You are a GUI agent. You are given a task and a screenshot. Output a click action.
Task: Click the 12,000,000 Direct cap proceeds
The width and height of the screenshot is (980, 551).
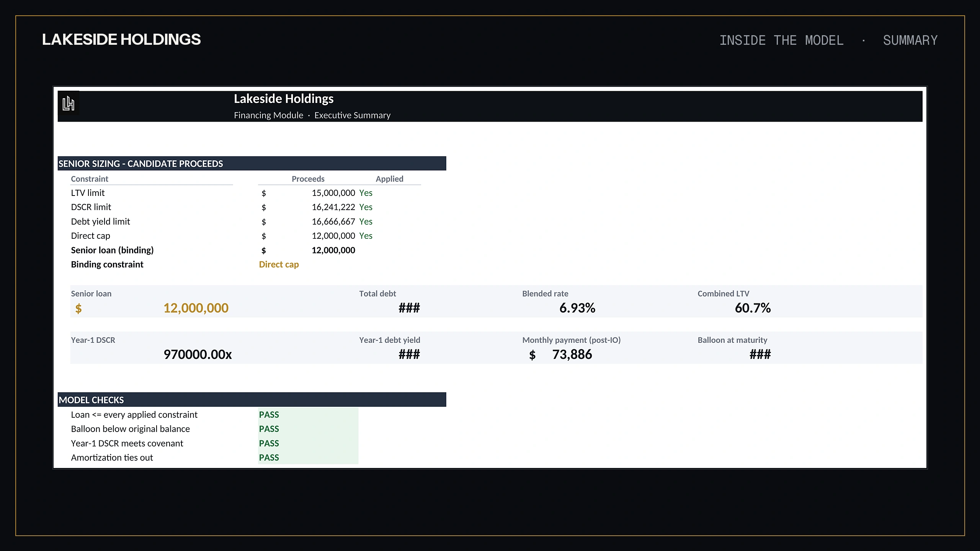pyautogui.click(x=333, y=236)
